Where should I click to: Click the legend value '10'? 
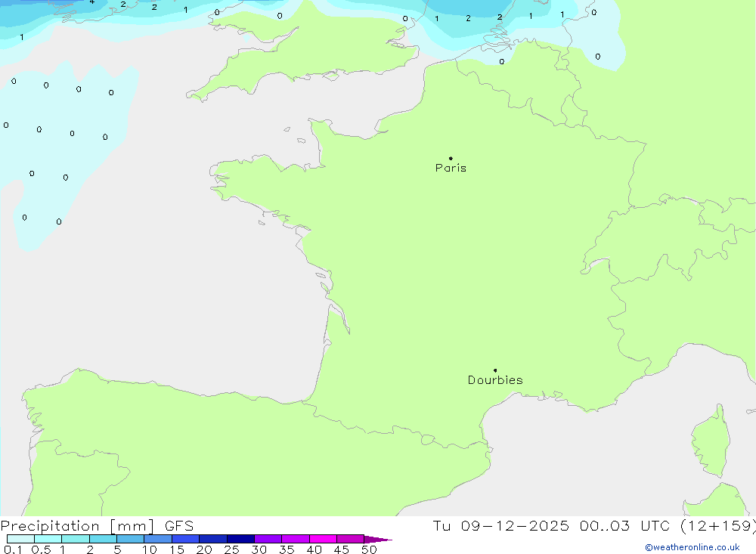tap(150, 549)
